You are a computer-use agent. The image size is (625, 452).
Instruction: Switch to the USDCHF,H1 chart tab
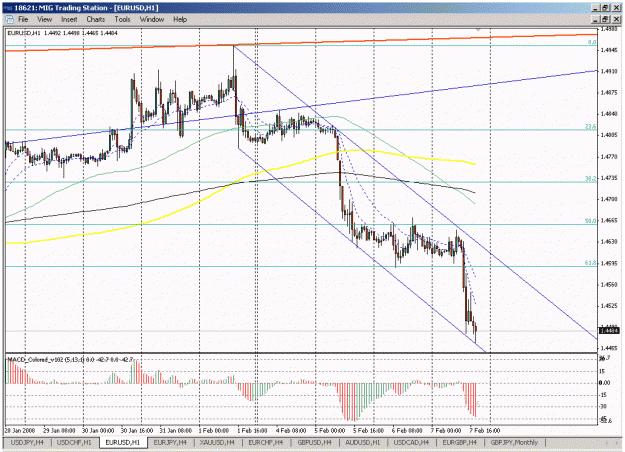coord(74,442)
